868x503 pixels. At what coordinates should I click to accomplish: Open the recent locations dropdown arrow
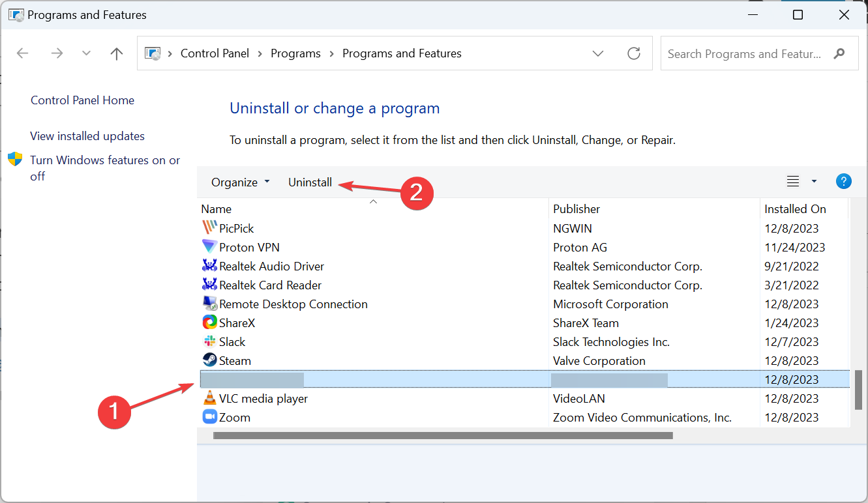click(x=87, y=53)
